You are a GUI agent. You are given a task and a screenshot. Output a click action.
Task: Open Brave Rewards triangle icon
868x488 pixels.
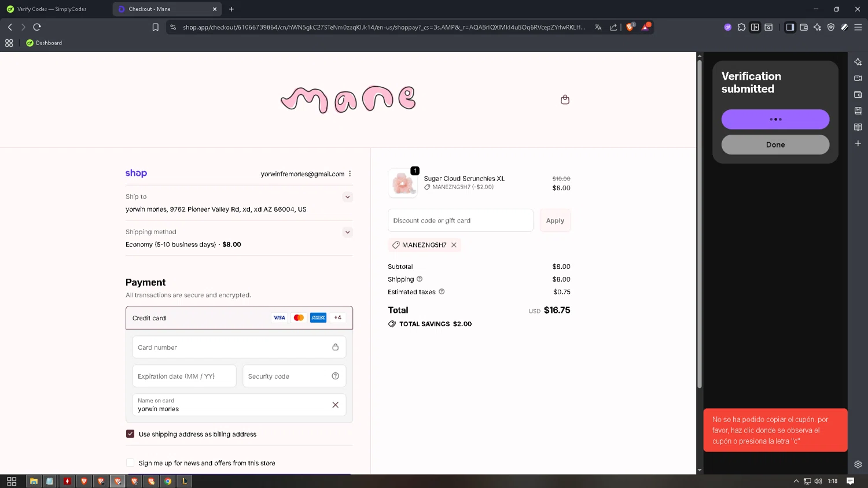[646, 27]
